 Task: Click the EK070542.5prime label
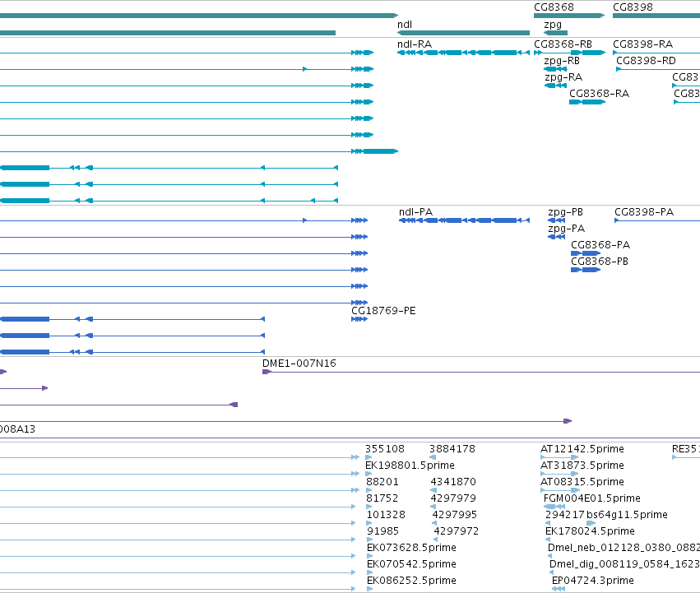point(411,564)
